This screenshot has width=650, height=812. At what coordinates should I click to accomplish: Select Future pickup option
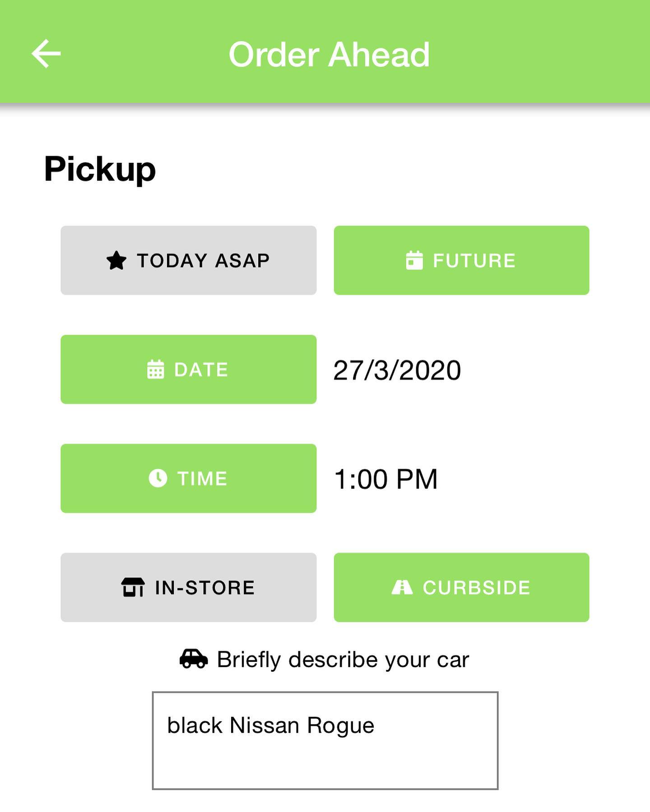click(461, 260)
